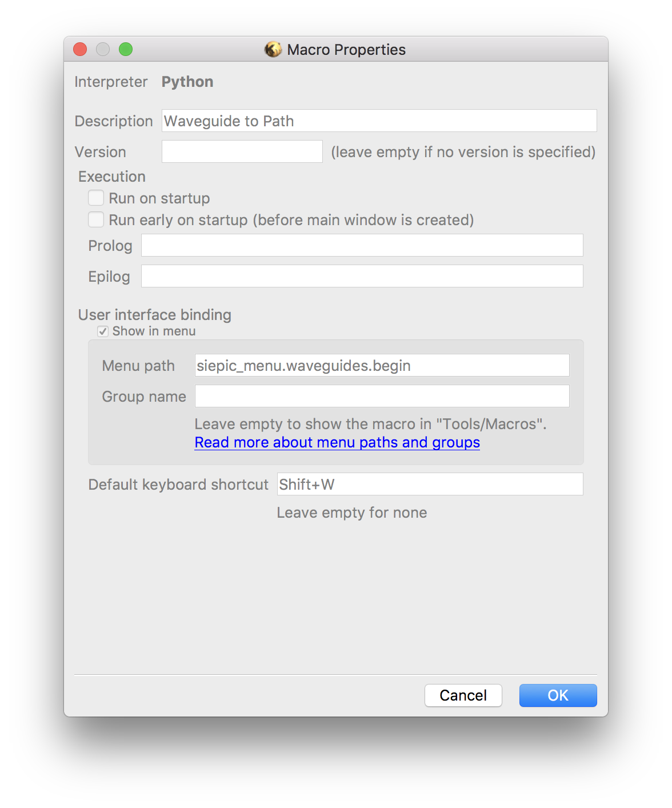This screenshot has height=808, width=672.
Task: Click the green zoom traffic light button
Action: [x=126, y=49]
